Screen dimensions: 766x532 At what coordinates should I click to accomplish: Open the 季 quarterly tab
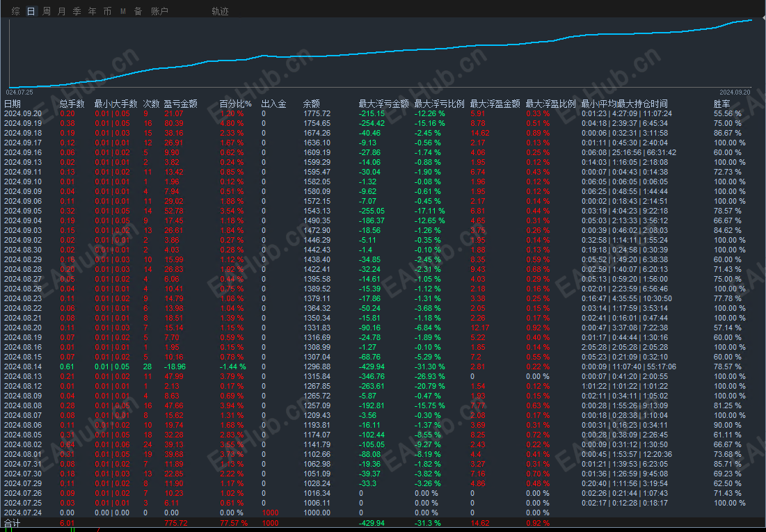pos(77,11)
